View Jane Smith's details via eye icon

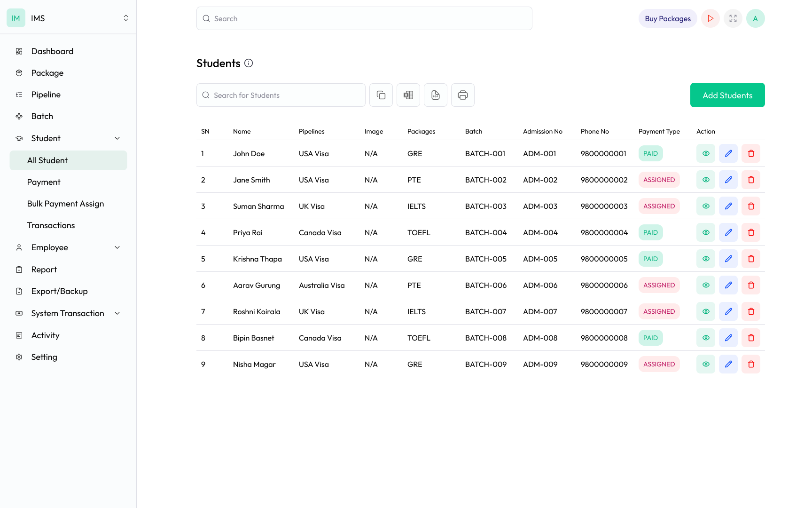coord(706,180)
